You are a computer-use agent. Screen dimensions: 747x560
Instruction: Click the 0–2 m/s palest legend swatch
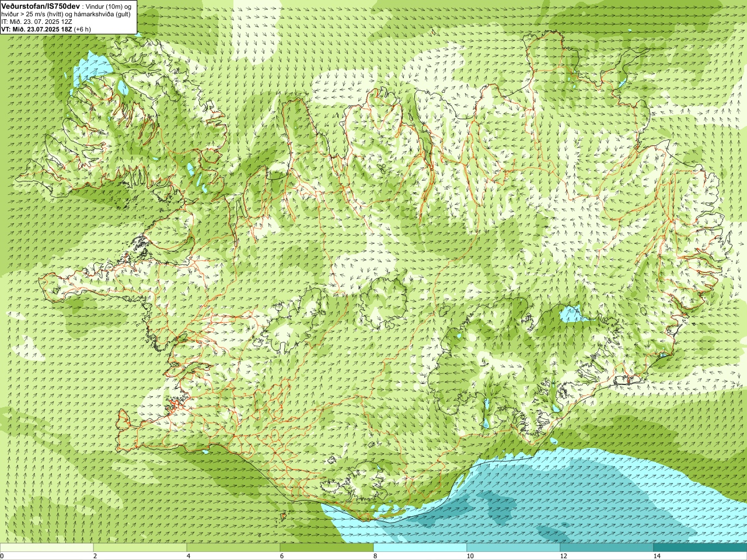click(x=47, y=548)
